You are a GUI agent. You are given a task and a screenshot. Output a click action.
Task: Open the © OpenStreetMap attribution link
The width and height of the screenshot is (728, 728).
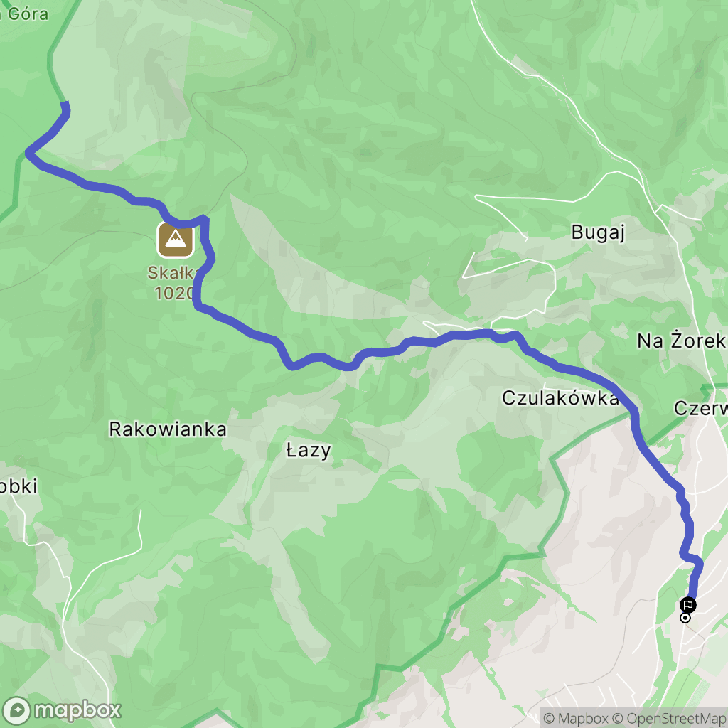pyautogui.click(x=670, y=718)
